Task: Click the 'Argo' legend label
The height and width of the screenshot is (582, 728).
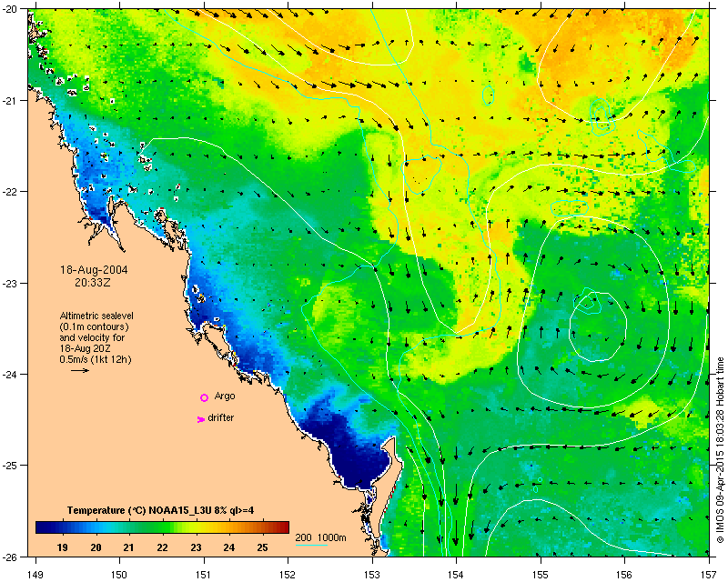Action: pos(225,396)
